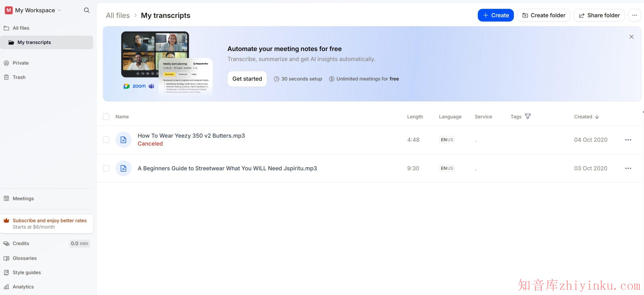
Task: Open three-dot menu for Streetwear Guide file
Action: coord(628,168)
